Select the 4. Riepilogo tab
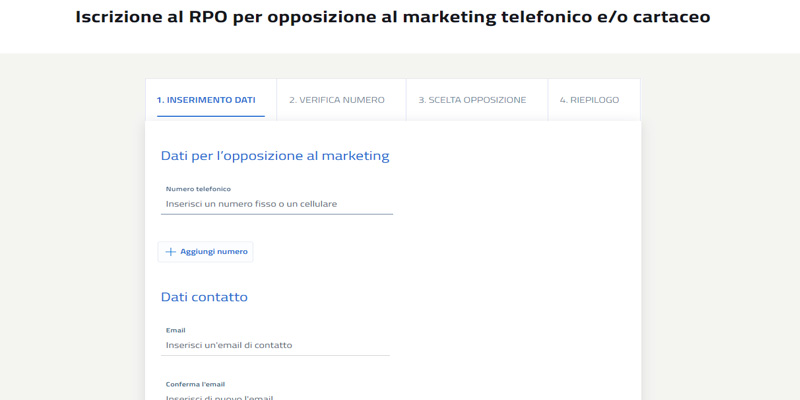Screen dimensions: 800x400 point(589,100)
